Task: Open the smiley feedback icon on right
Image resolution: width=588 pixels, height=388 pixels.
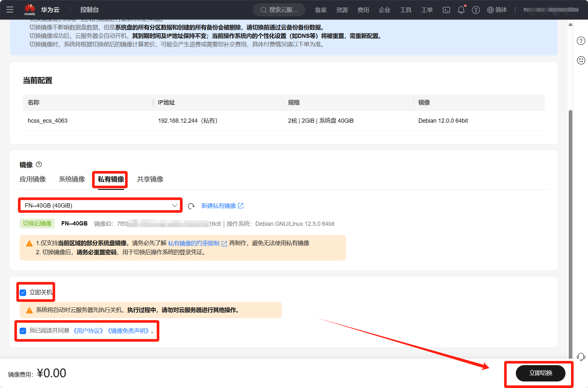Action: point(581,60)
